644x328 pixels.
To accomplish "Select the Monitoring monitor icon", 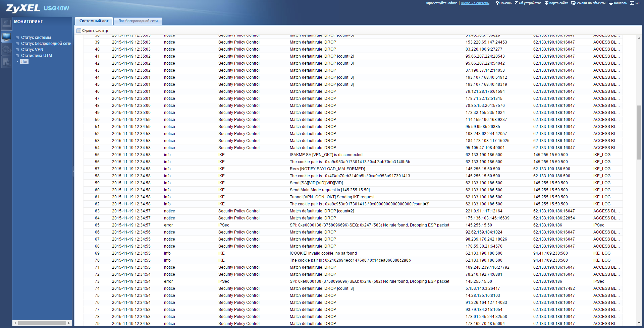I will [x=6, y=36].
